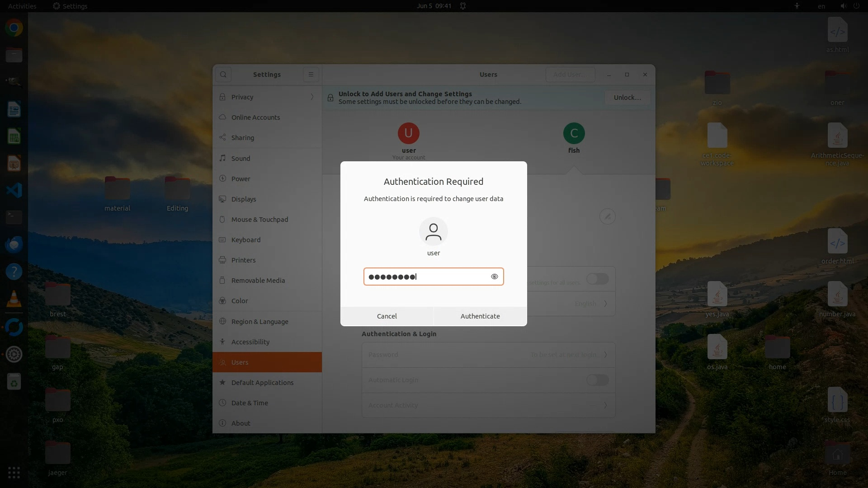Open Visual Studio Code from dock
Viewport: 868px width, 488px height.
coord(14,190)
